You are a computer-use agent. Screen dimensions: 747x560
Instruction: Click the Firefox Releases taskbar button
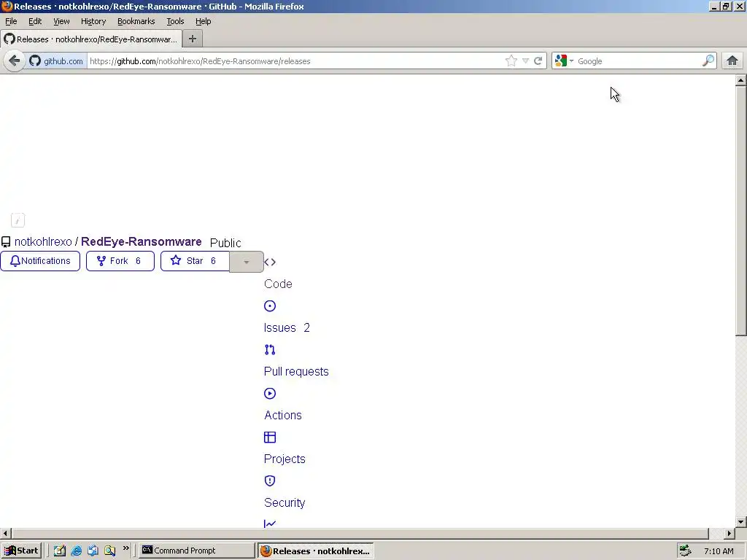tap(316, 551)
